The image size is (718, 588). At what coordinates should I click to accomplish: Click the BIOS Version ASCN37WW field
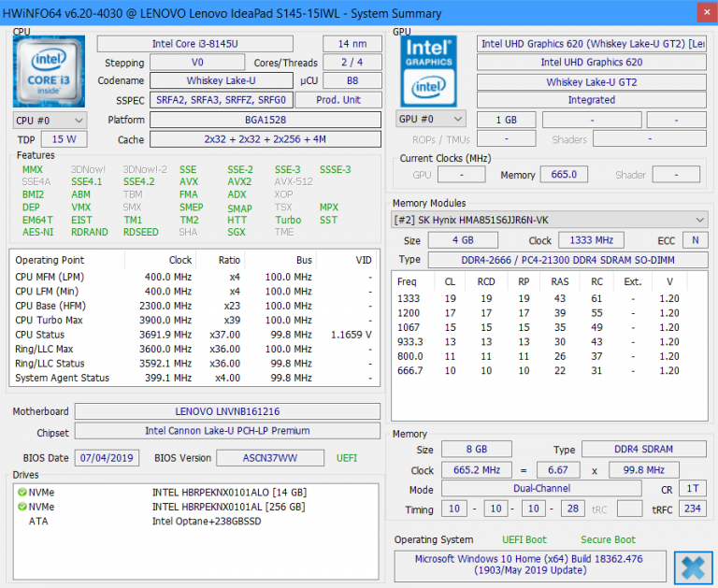click(270, 458)
